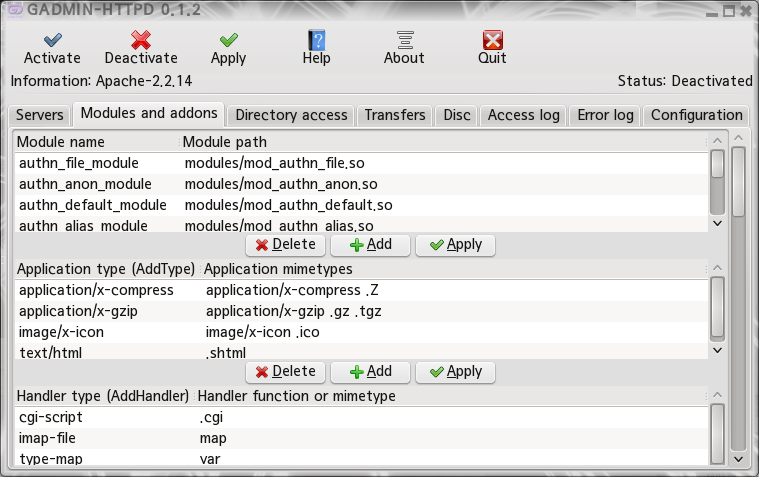Select the Modules and addons tab

[x=149, y=113]
